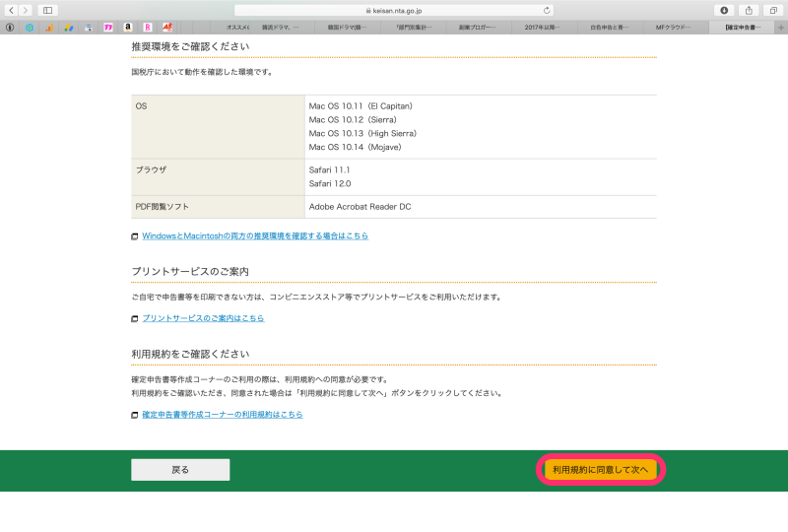The height and width of the screenshot is (532, 788).
Task: Switch to the 副業ブロガー tab
Action: pyautogui.click(x=479, y=28)
